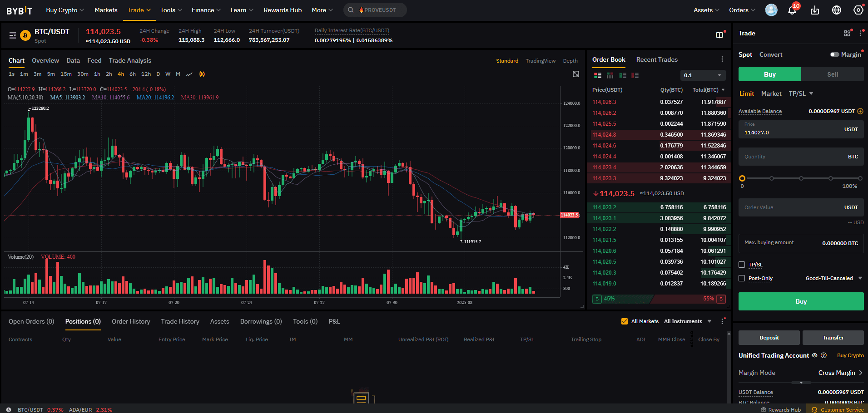Switch to Recent Trades tab
Screen dimensions: 868x413
(657, 59)
